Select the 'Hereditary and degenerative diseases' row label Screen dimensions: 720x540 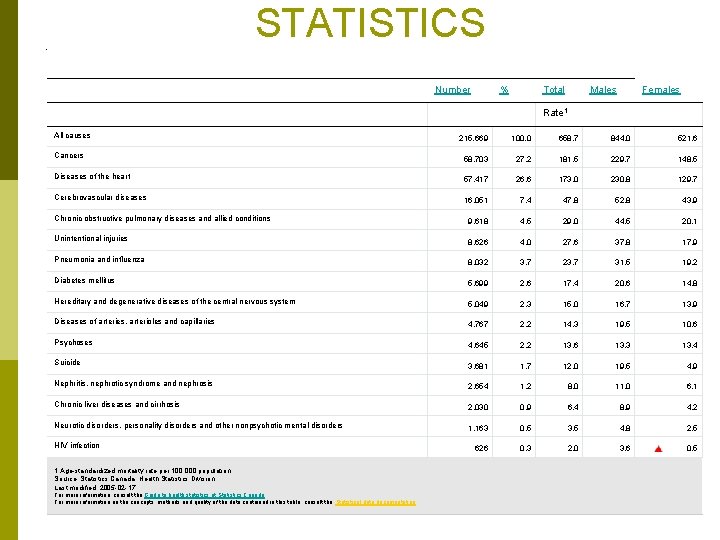[174, 302]
